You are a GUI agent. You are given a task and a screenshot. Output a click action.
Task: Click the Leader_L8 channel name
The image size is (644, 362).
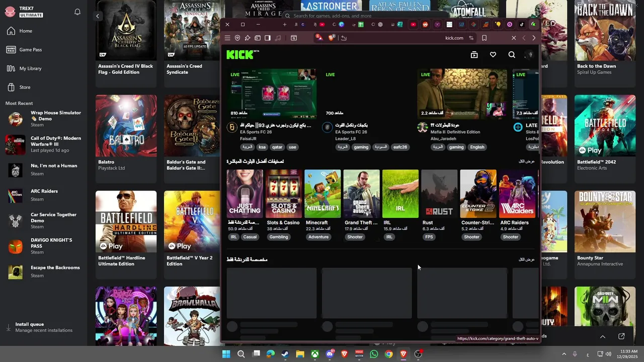coord(346,139)
